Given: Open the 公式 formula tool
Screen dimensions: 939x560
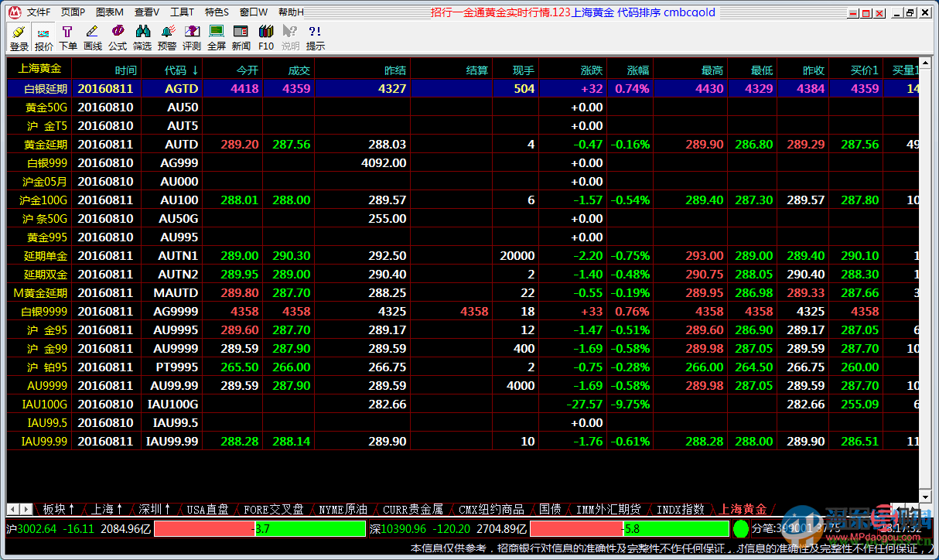Looking at the screenshot, I should [118, 37].
